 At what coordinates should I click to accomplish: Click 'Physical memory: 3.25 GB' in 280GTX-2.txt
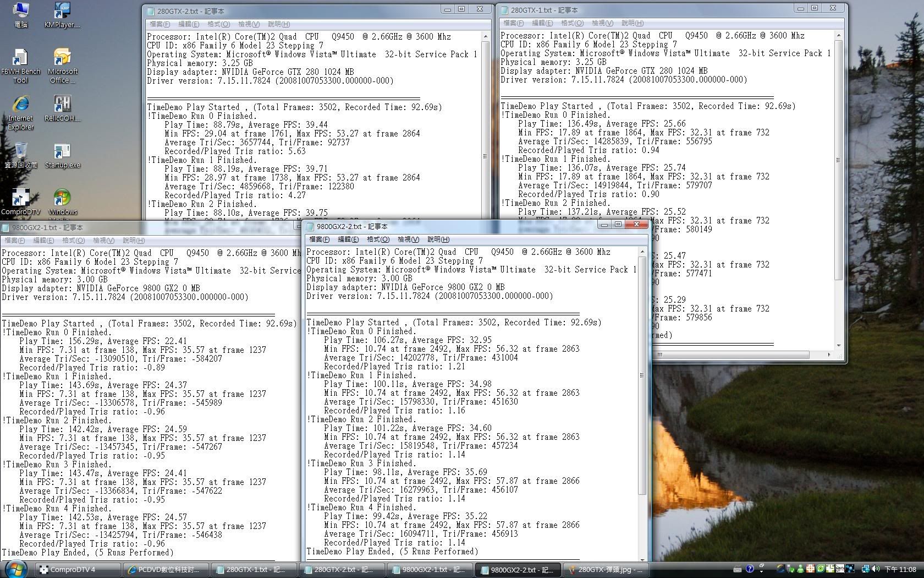[200, 63]
